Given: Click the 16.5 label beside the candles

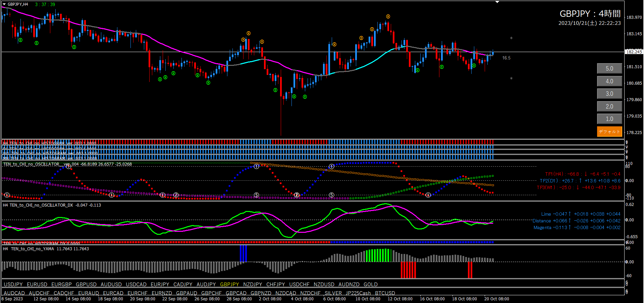Looking at the screenshot, I should pyautogui.click(x=506, y=58).
